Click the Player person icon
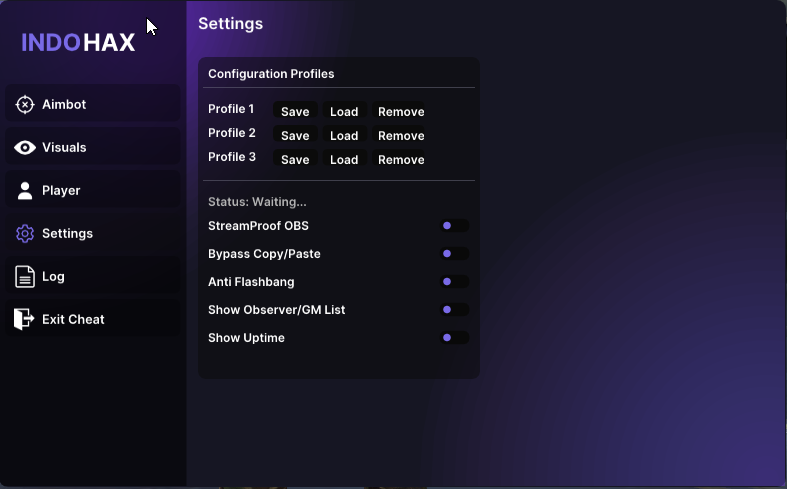Screen dimensions: 787x489 click(25, 191)
